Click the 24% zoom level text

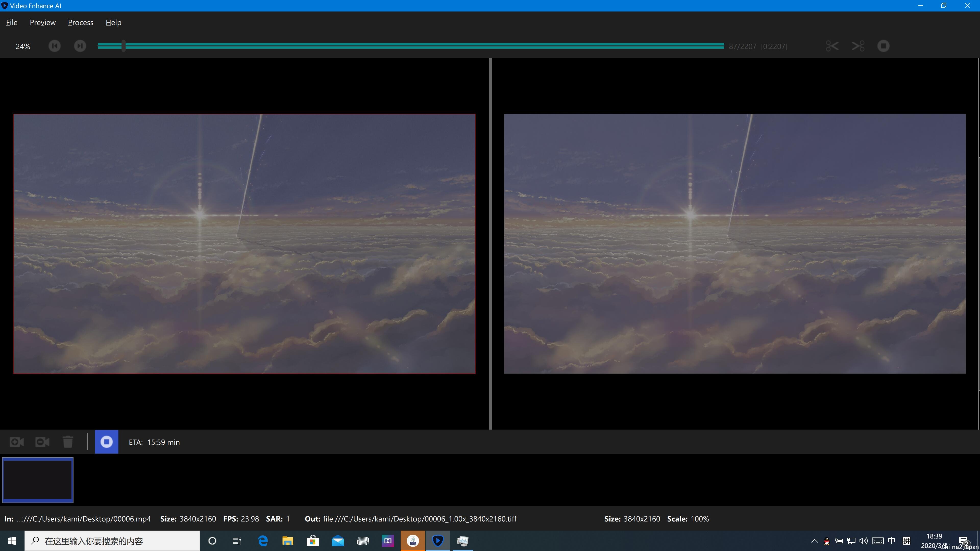click(23, 46)
